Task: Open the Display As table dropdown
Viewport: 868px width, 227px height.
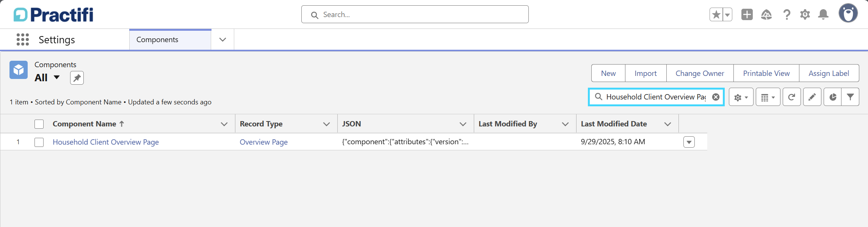Action: pos(768,97)
